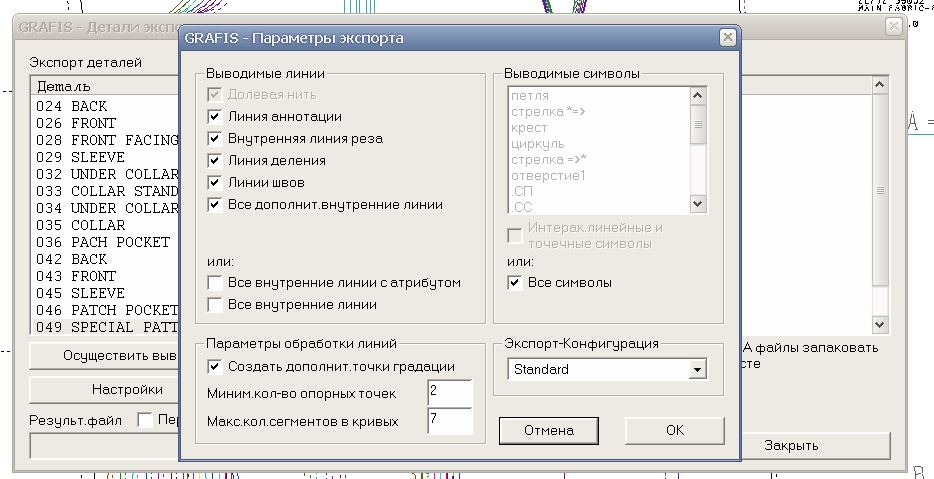The width and height of the screenshot is (934, 479).
Task: Click details list scroll up arrow
Action: point(880,85)
